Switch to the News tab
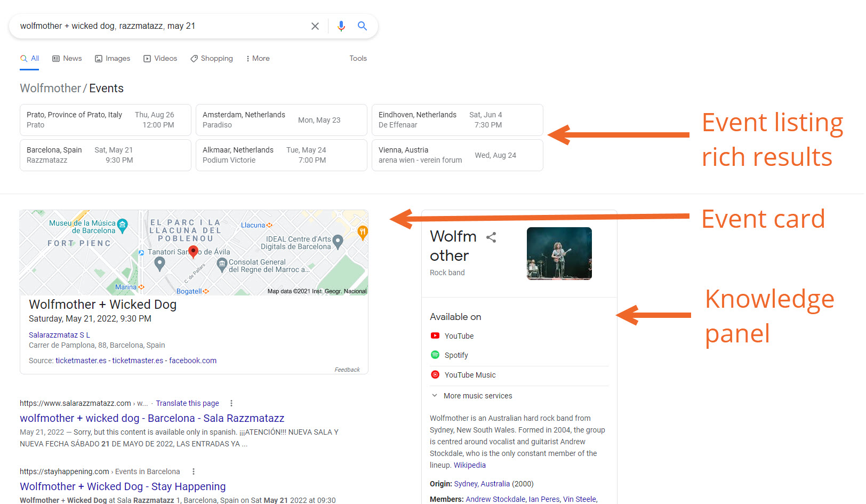Image resolution: width=866 pixels, height=504 pixels. coord(67,58)
